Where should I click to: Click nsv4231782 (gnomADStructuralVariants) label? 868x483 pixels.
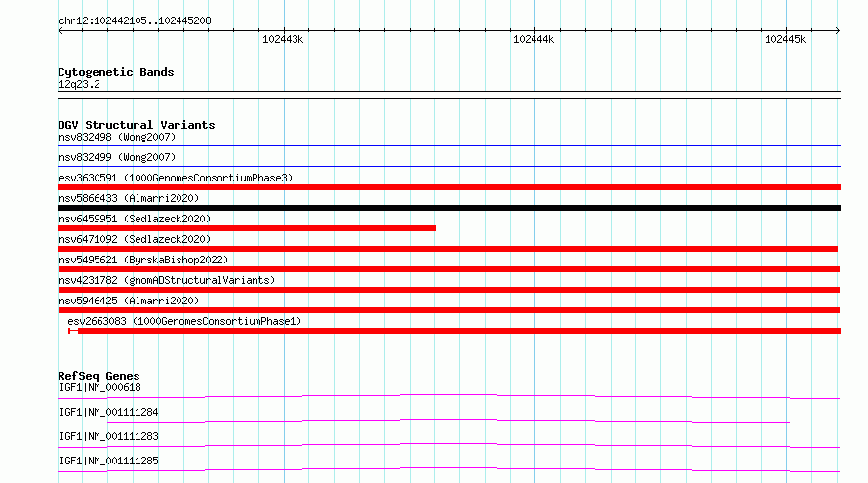(167, 280)
